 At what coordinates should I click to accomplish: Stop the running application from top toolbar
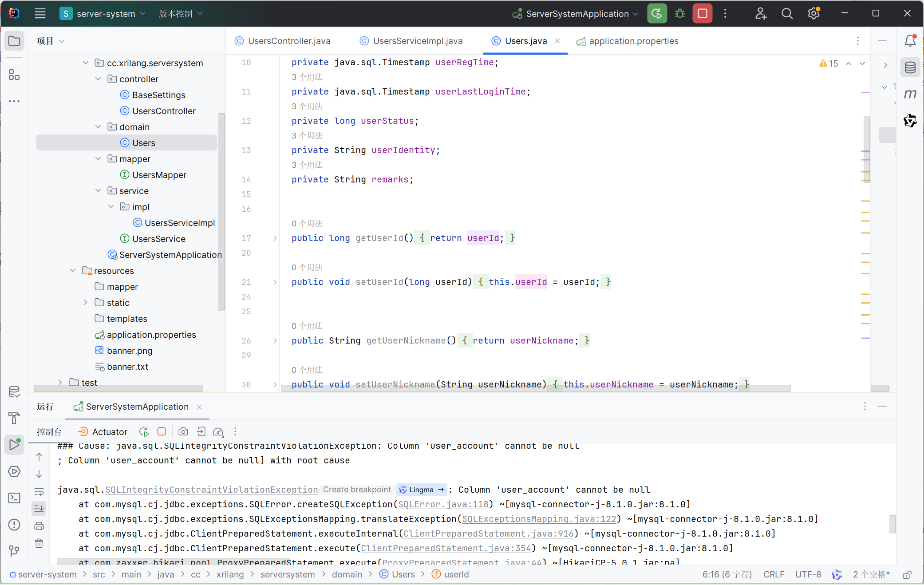click(x=702, y=13)
